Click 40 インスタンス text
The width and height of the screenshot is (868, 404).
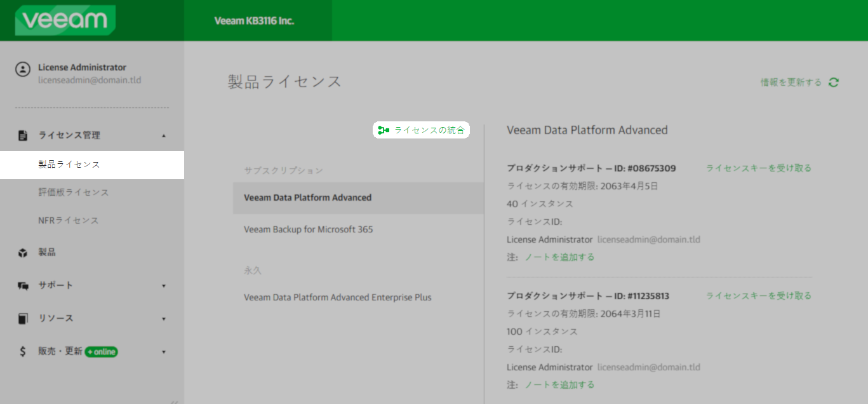click(540, 204)
